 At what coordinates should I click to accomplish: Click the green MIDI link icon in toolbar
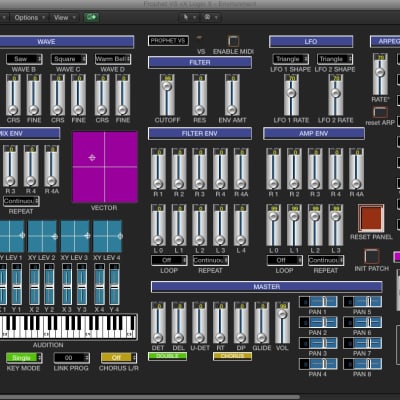click(91, 17)
